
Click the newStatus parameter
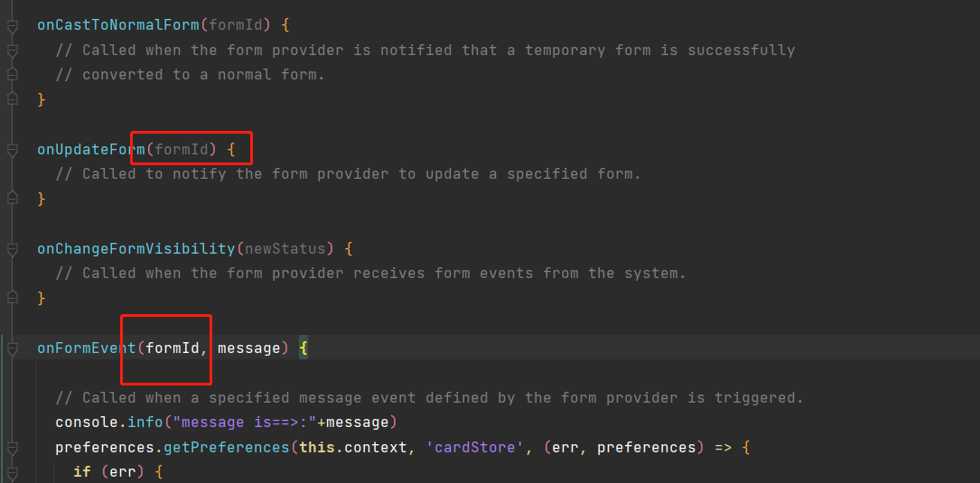point(285,247)
